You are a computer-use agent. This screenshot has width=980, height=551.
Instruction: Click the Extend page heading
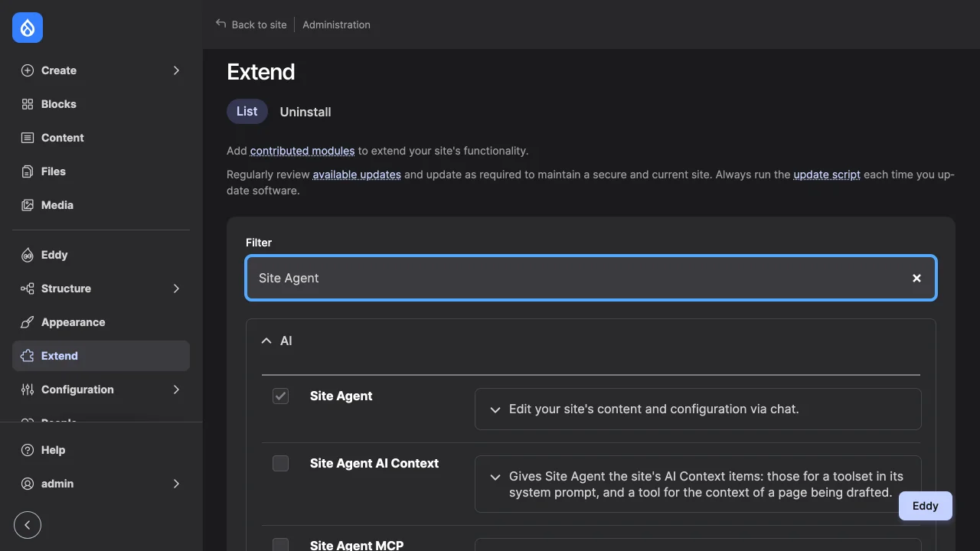click(261, 72)
